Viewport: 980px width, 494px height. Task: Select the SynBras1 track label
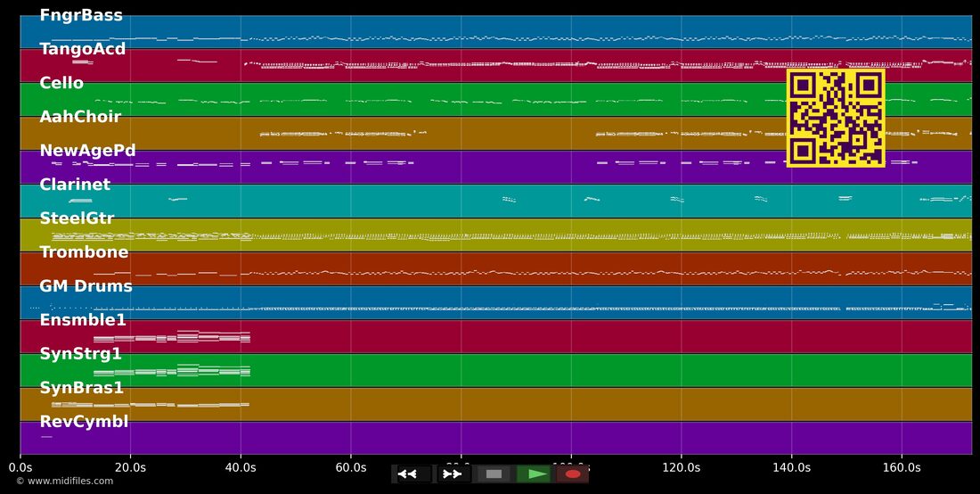tap(81, 388)
